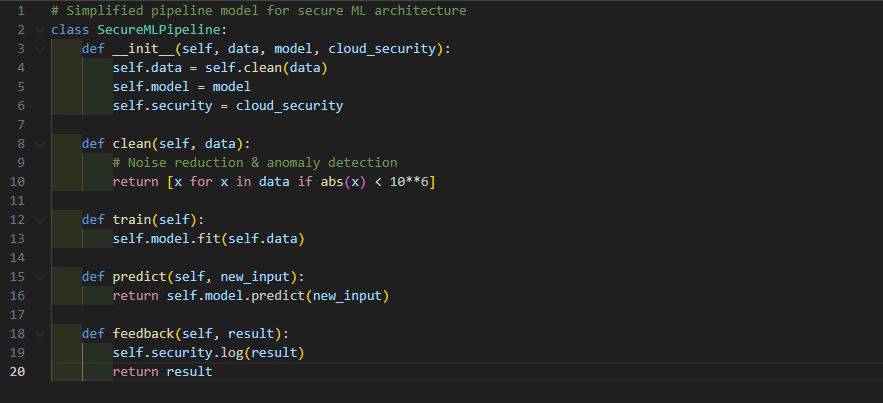Collapse the train method fold chevron
This screenshot has height=403, width=883.
point(40,219)
